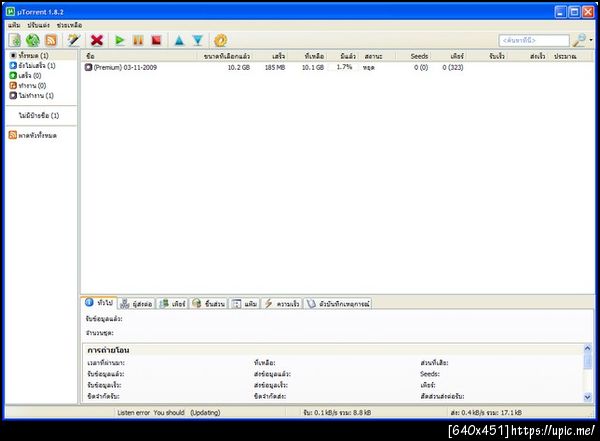The image size is (600, 441).
Task: Click the "0 (0)" seeds cell
Action: tap(421, 67)
